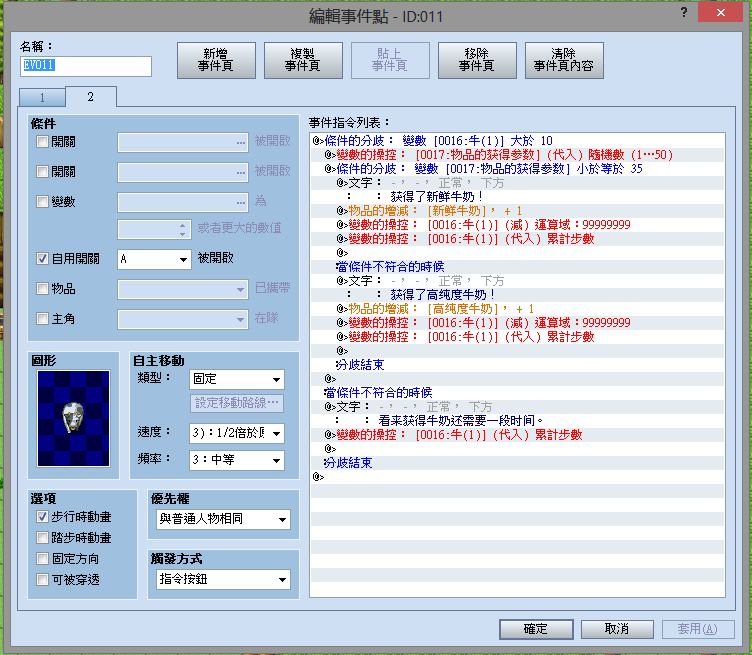
Task: Switch to event page tab 1
Action: (x=42, y=98)
